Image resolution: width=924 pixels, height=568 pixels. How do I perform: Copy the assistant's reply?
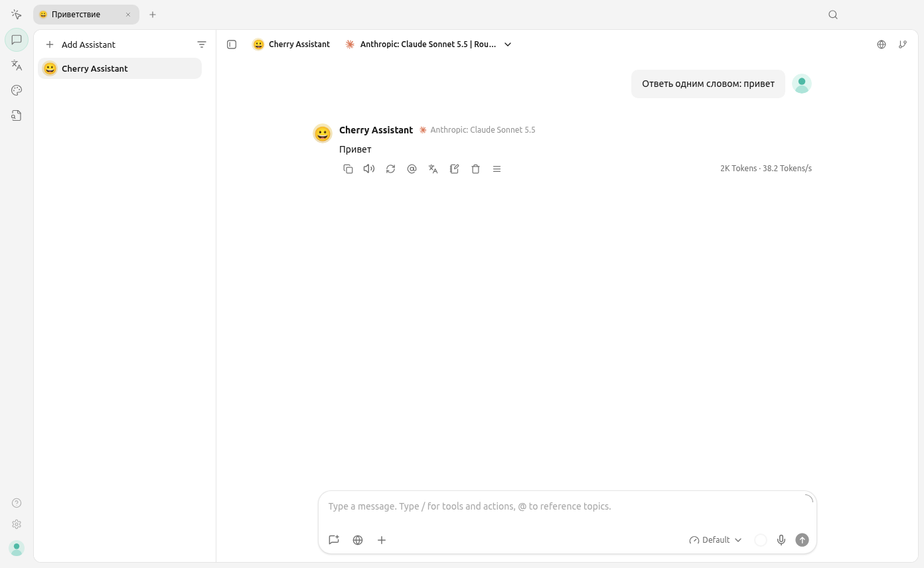pos(348,169)
